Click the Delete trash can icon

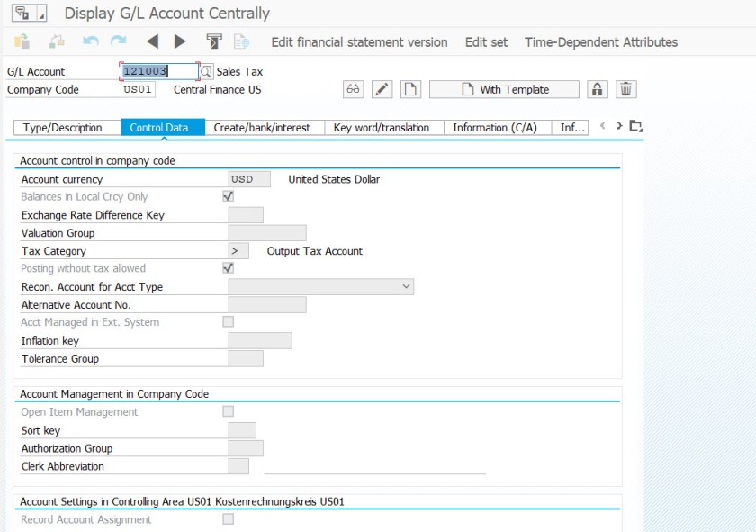pyautogui.click(x=625, y=89)
